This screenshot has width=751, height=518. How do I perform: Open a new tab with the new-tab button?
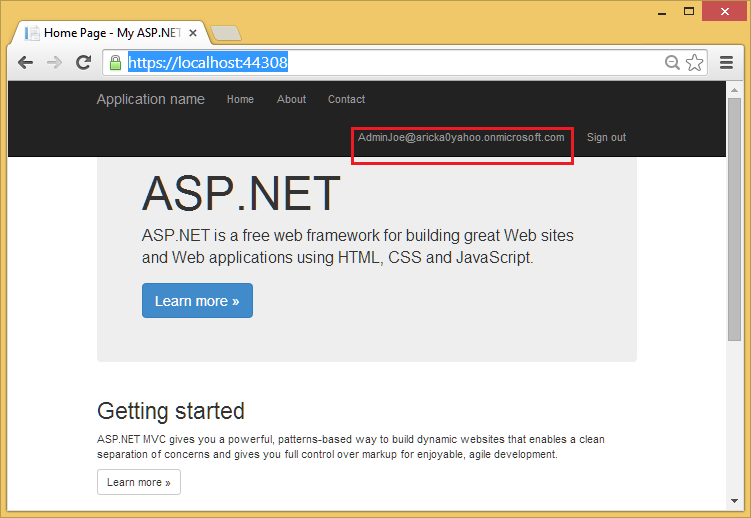click(226, 33)
